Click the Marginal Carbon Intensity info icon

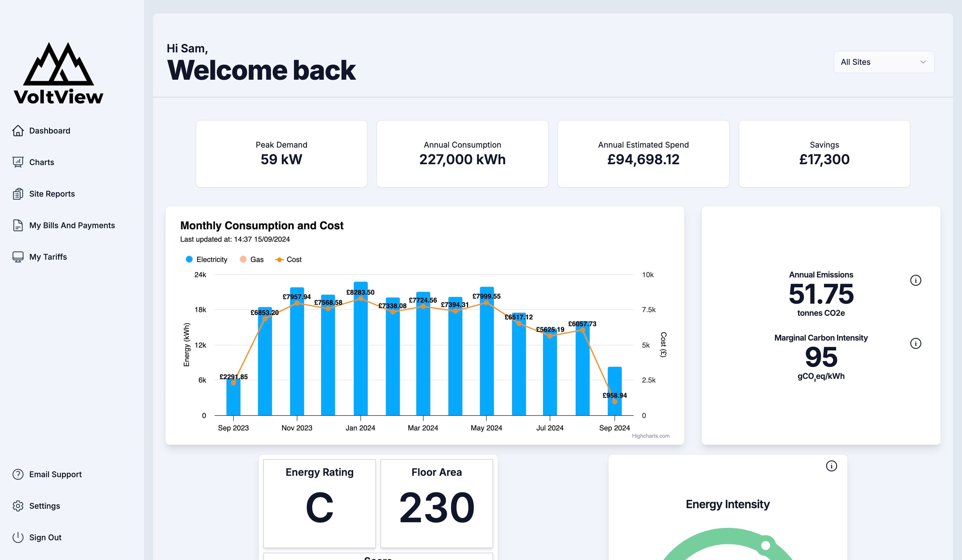pos(916,343)
